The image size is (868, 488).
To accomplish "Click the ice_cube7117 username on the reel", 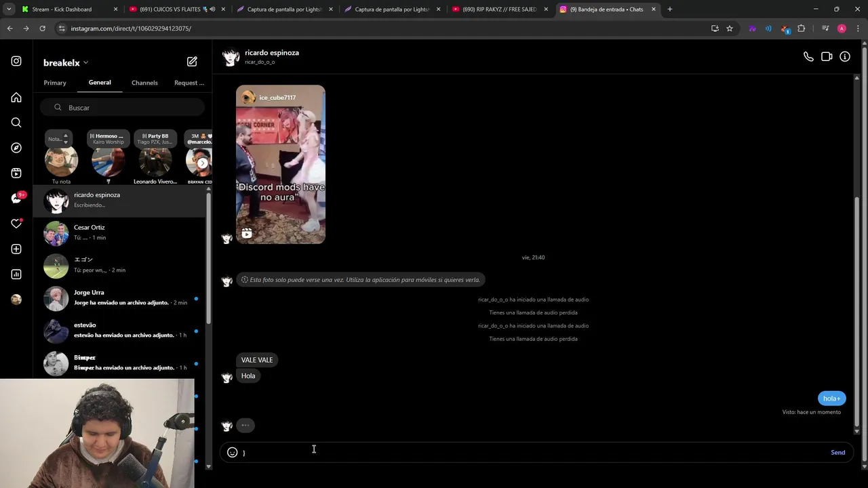I will [277, 98].
